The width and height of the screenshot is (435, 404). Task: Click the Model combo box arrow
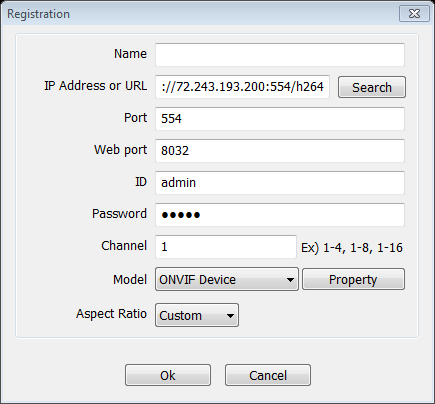290,280
